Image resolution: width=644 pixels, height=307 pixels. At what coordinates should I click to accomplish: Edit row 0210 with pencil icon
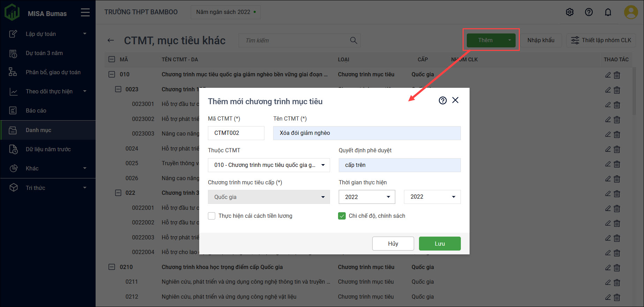point(608,267)
